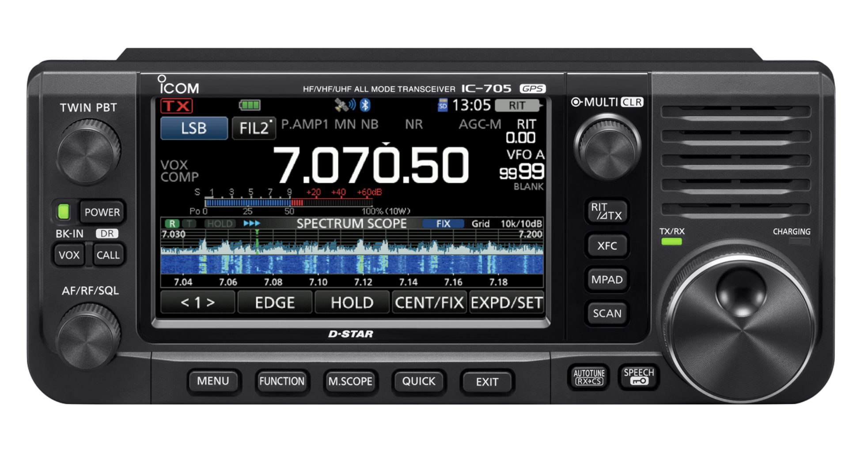
Task: Tap the FIL2 filter icon
Action: (x=253, y=128)
